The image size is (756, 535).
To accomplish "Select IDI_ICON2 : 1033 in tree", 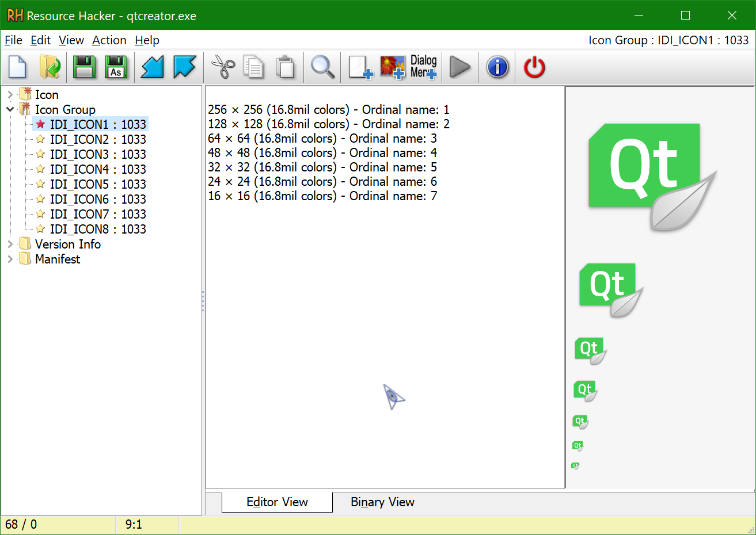I will coord(98,139).
